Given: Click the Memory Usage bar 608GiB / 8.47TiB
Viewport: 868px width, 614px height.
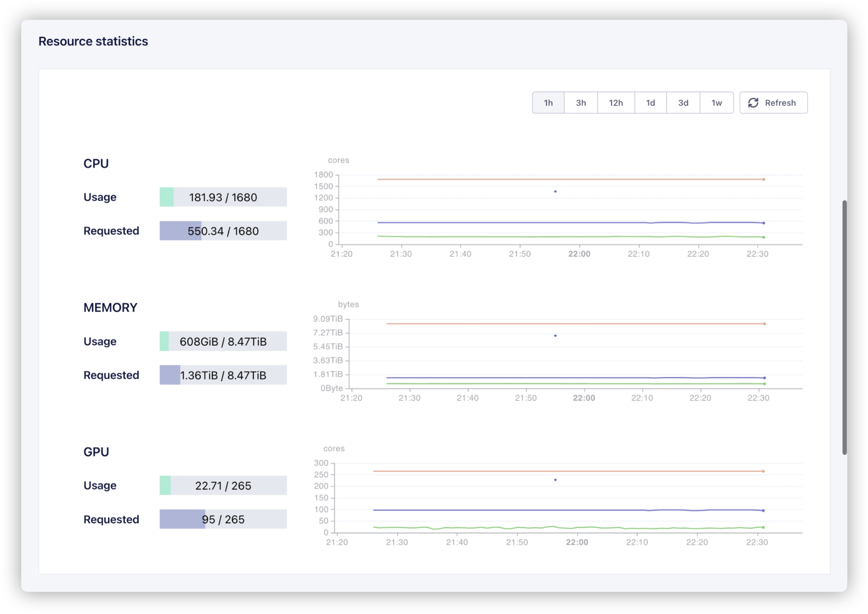Looking at the screenshot, I should (x=223, y=341).
